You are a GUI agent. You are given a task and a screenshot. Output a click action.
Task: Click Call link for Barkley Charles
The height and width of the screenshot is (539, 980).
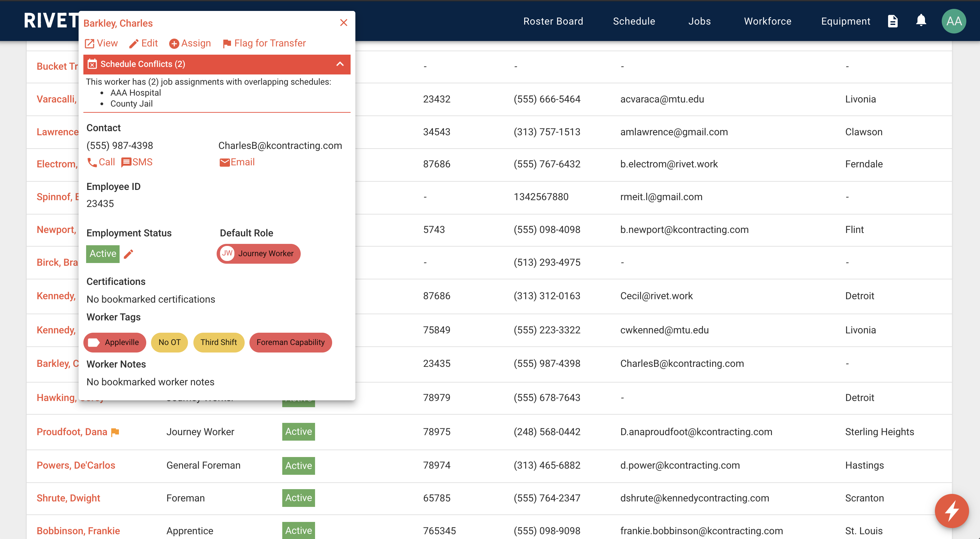[x=101, y=162]
